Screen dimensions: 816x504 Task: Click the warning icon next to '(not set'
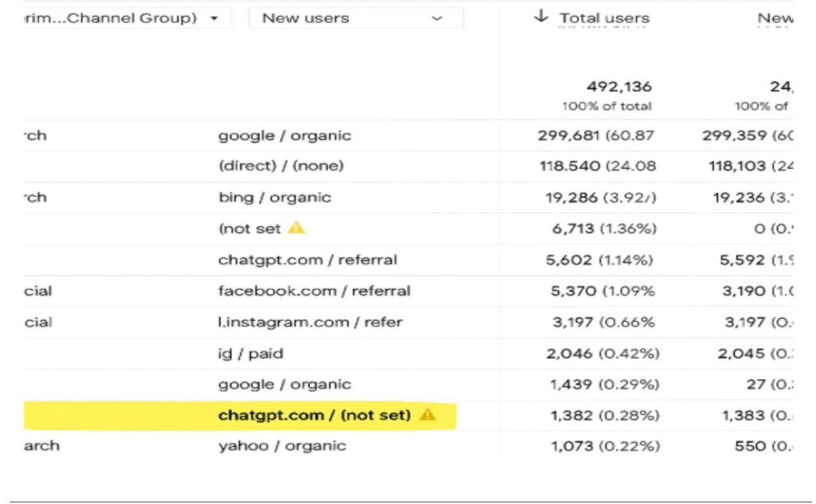(x=296, y=229)
